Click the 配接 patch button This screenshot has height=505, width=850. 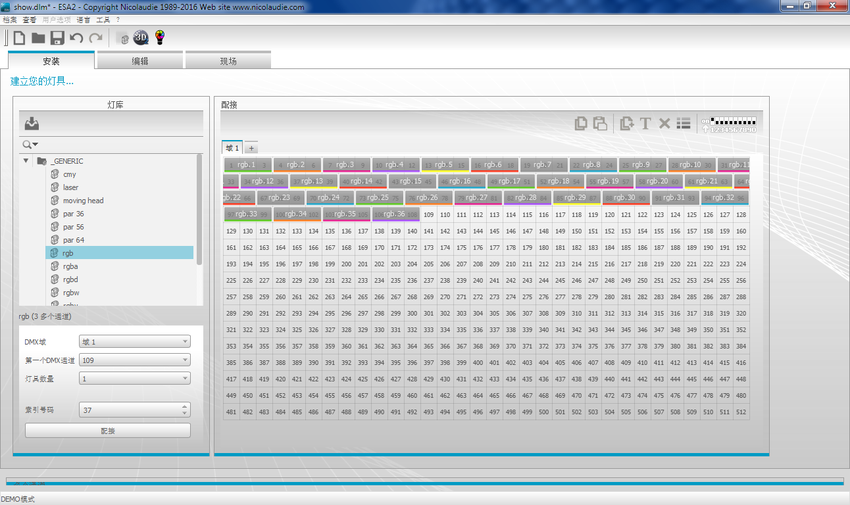pyautogui.click(x=108, y=431)
